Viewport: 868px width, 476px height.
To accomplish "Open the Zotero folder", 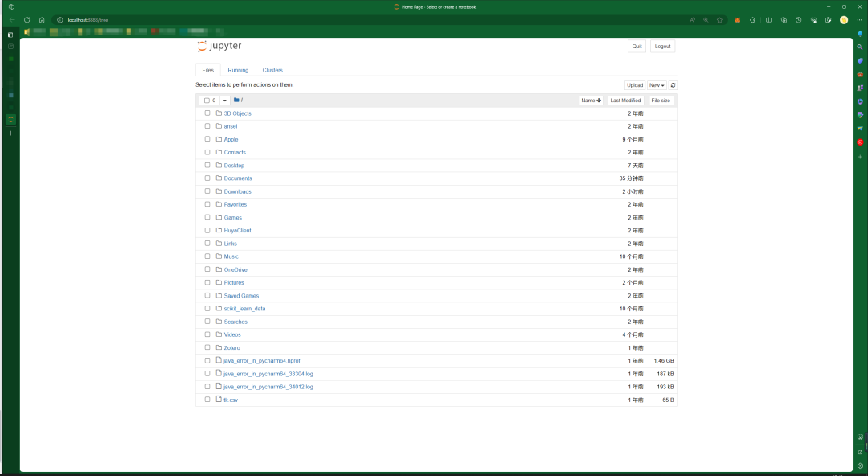I will (232, 348).
